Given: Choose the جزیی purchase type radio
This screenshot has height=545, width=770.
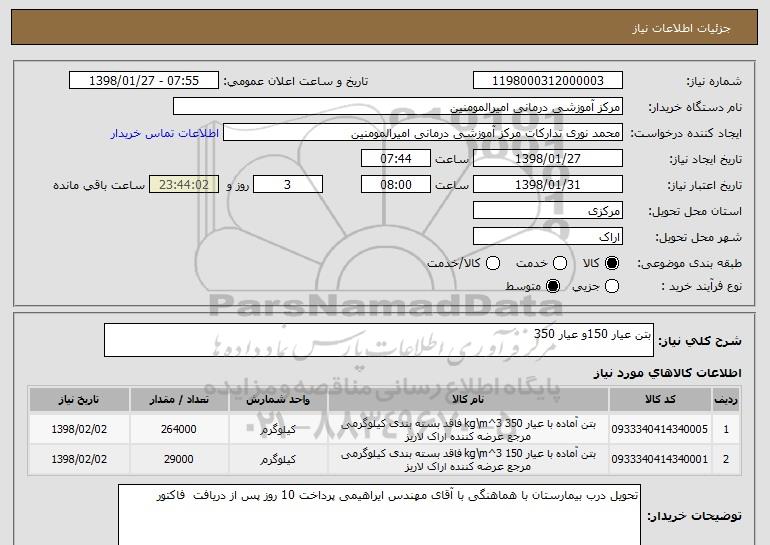Looking at the screenshot, I should [611, 286].
